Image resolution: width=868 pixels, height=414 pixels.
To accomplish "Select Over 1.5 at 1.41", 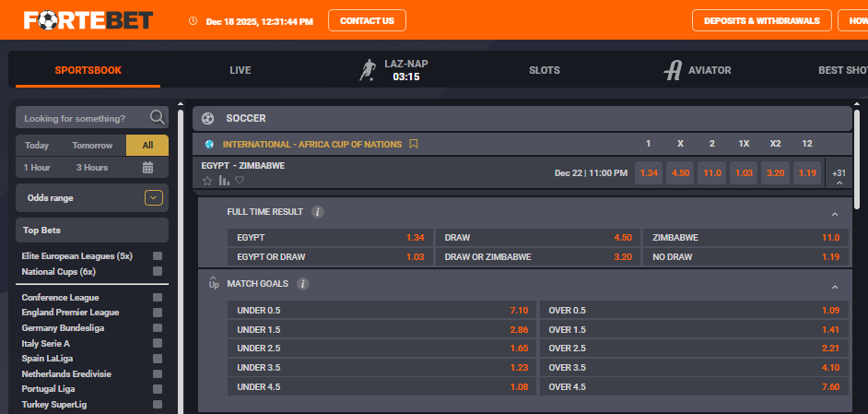I will (694, 330).
